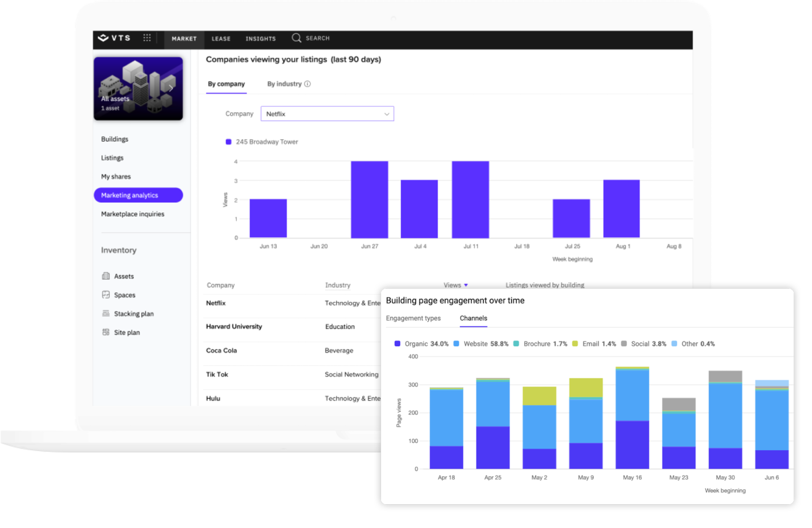This screenshot has width=812, height=528.
Task: Click the Education industry cell
Action: 340,327
